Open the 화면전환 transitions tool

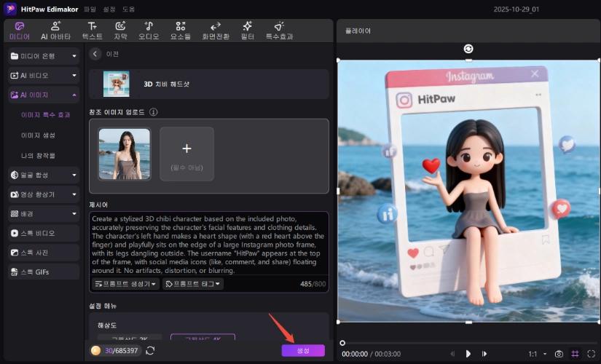216,31
